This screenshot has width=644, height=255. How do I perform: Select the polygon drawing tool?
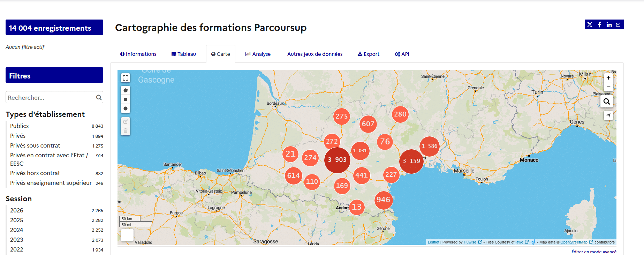point(126,90)
